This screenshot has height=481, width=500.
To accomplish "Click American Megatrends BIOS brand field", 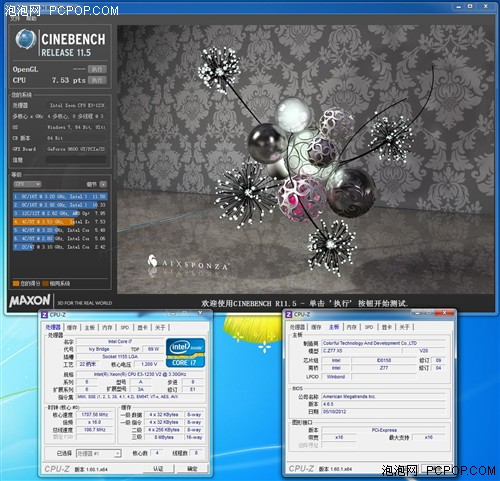I will click(x=383, y=397).
